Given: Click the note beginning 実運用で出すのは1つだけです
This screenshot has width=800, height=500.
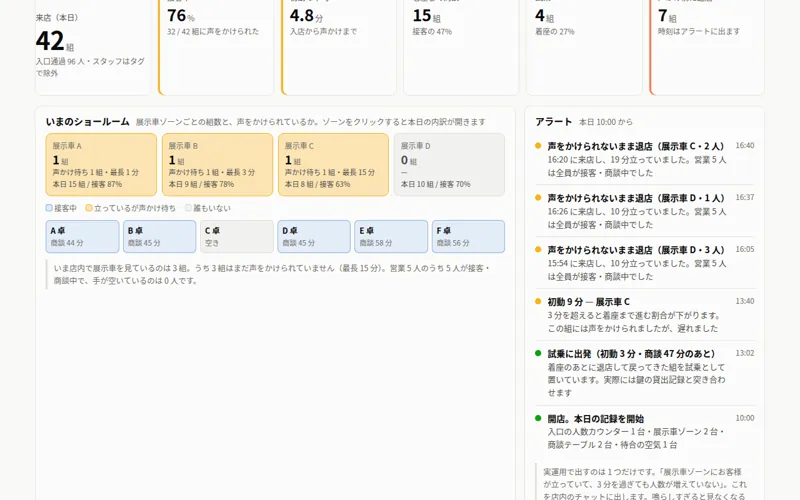Looking at the screenshot, I should tap(645, 485).
